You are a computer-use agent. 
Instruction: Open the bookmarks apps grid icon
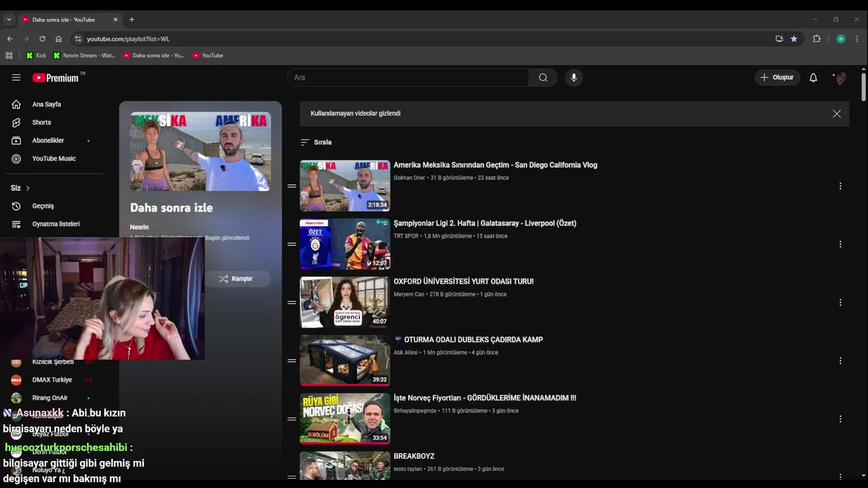point(9,56)
